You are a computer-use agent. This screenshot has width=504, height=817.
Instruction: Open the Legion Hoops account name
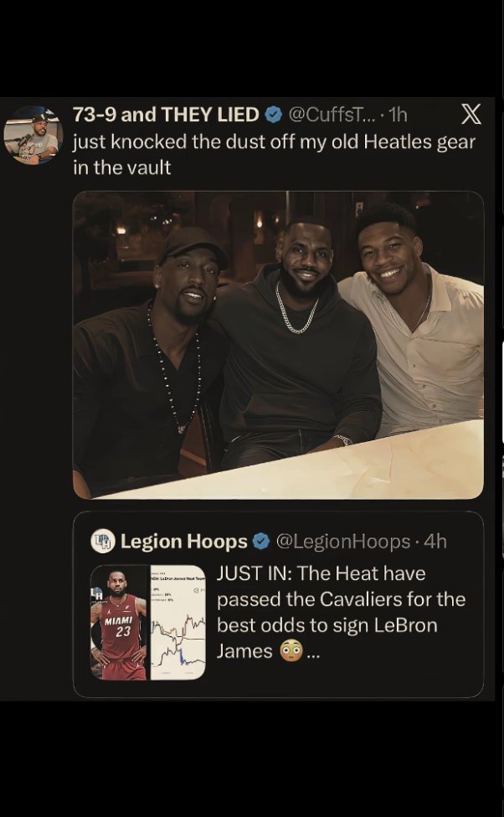[184, 542]
